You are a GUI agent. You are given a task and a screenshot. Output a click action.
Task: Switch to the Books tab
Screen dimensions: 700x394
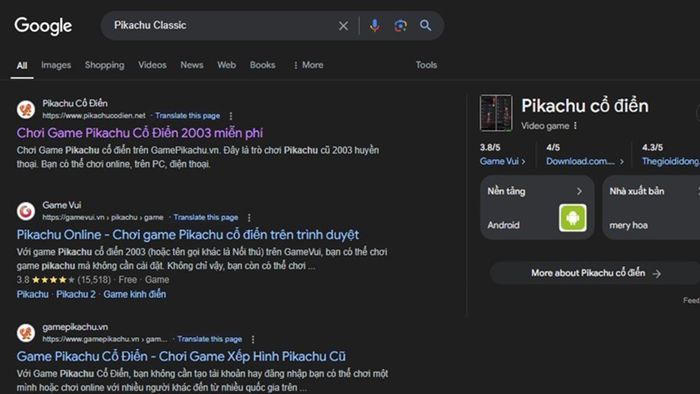(262, 65)
